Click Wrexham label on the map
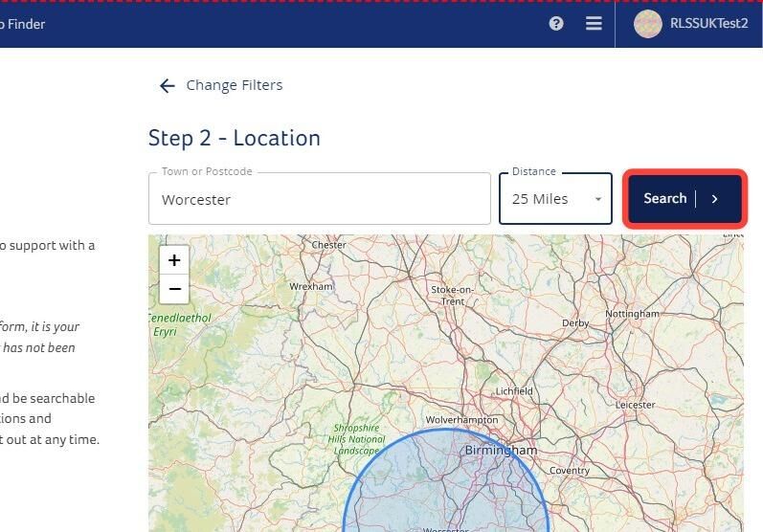The height and width of the screenshot is (532, 763). (x=311, y=286)
